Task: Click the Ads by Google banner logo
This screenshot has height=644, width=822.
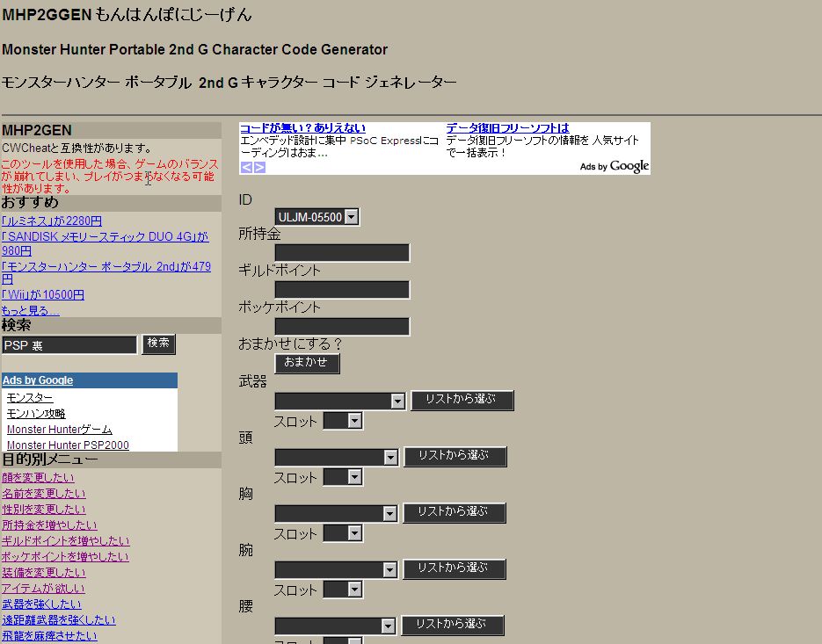Action: point(615,166)
